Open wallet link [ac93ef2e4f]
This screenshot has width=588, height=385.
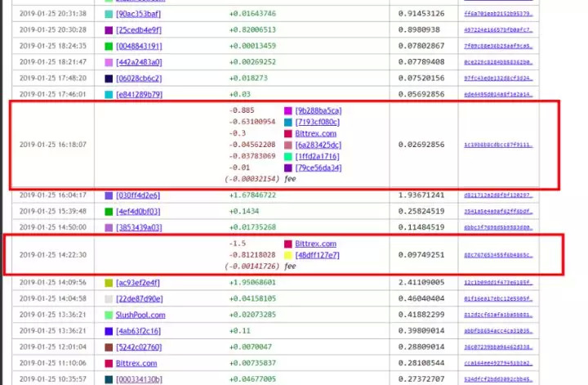[138, 283]
